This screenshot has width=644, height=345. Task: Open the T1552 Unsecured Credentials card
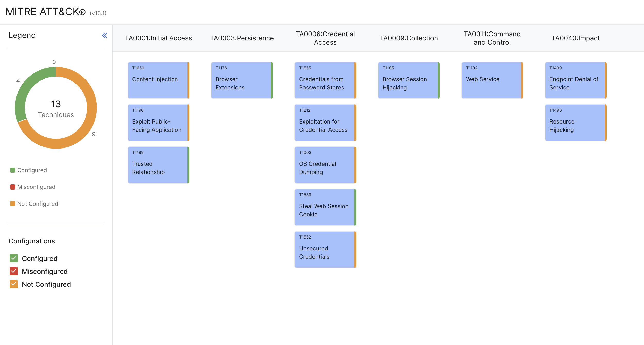coord(325,249)
